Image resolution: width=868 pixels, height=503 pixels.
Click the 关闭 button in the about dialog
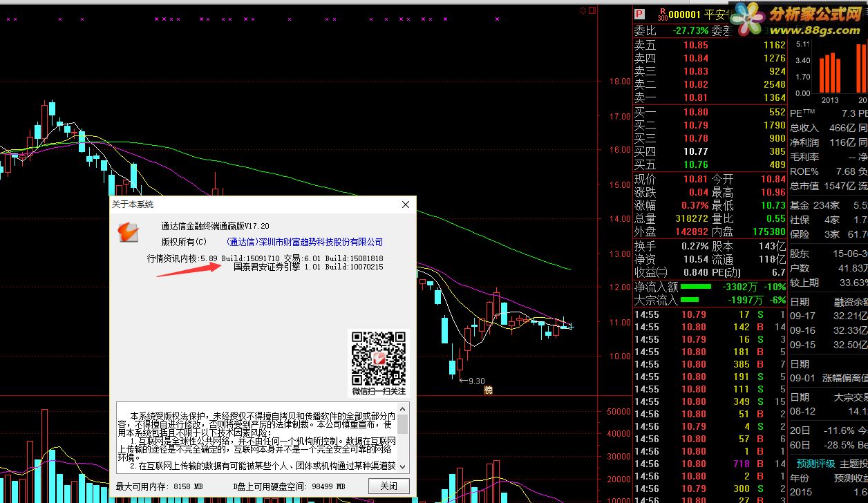[x=388, y=486]
